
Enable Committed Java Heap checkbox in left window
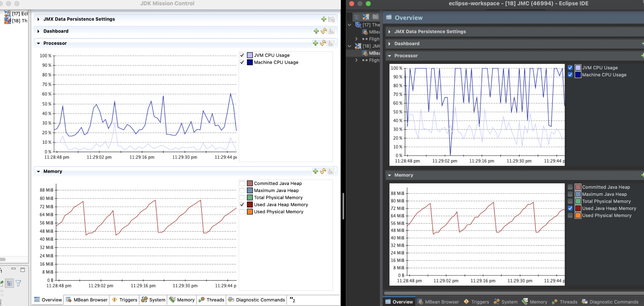point(242,183)
